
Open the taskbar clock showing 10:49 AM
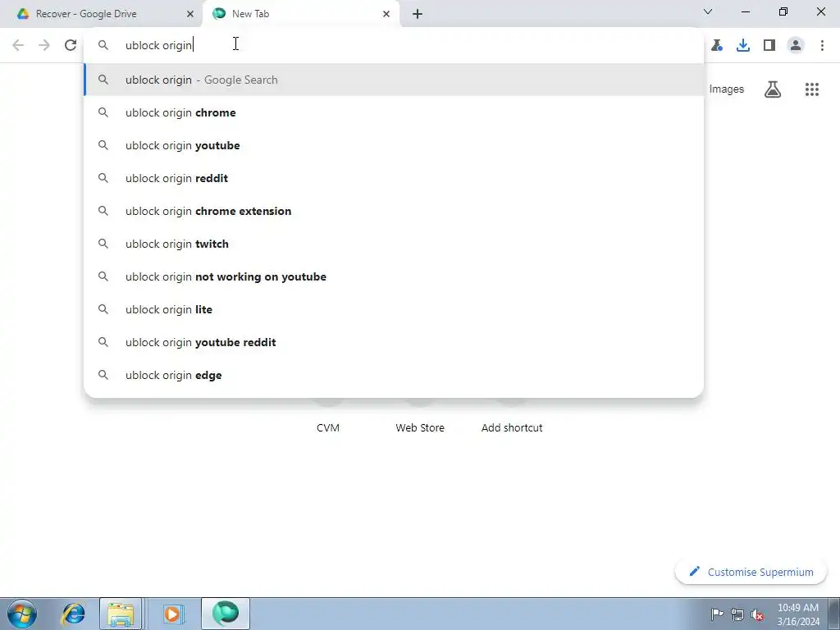click(x=797, y=614)
